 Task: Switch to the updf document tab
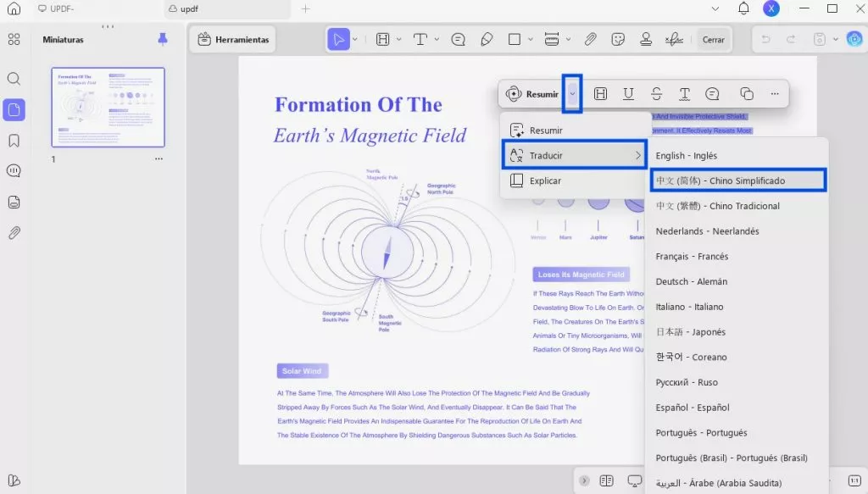point(227,8)
